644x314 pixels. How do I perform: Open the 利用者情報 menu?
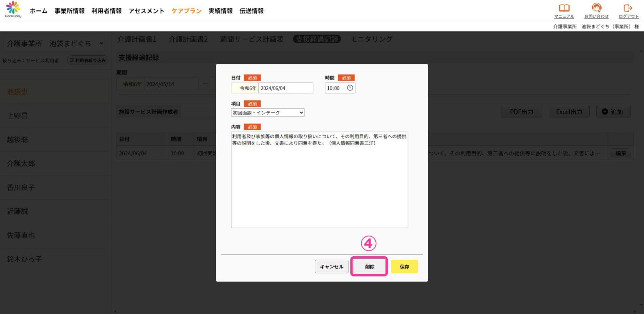(106, 11)
